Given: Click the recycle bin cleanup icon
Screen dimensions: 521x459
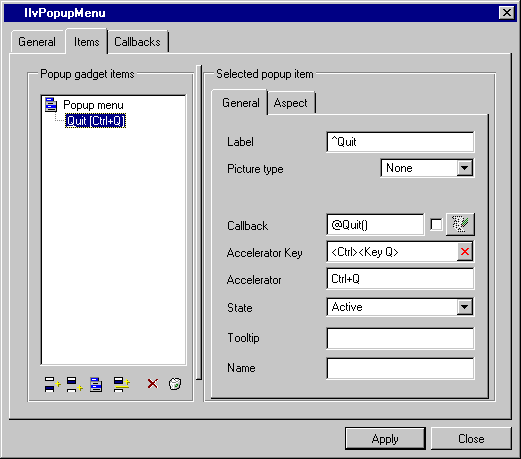Looking at the screenshot, I should (175, 384).
